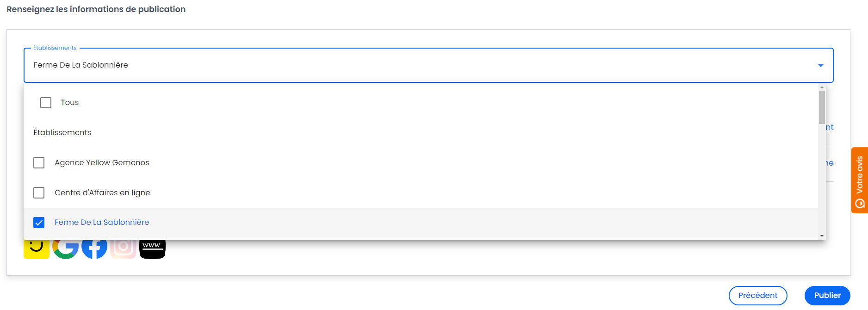868x310 pixels.
Task: Uncheck the Ferme De La Sablonnière checkbox
Action: pos(39,223)
